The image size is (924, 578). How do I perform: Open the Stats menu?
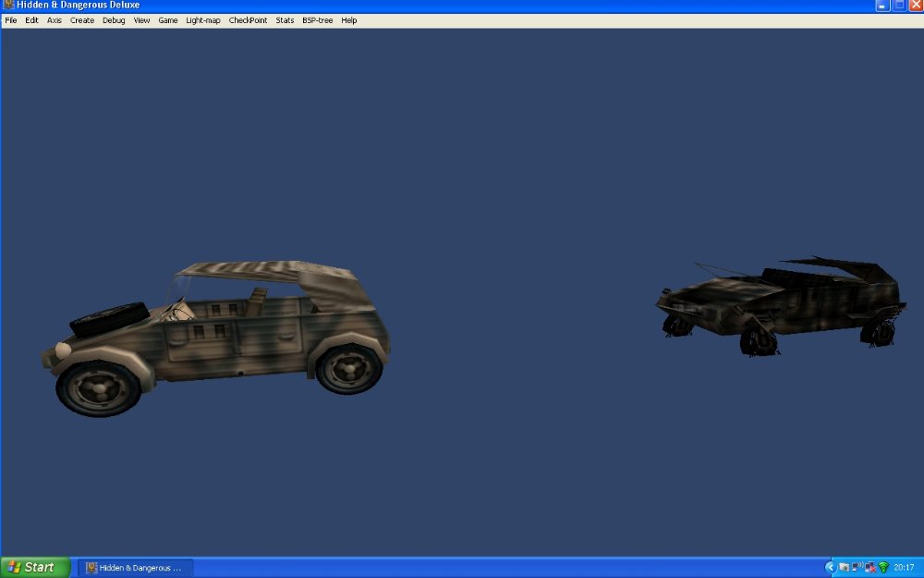(x=284, y=19)
